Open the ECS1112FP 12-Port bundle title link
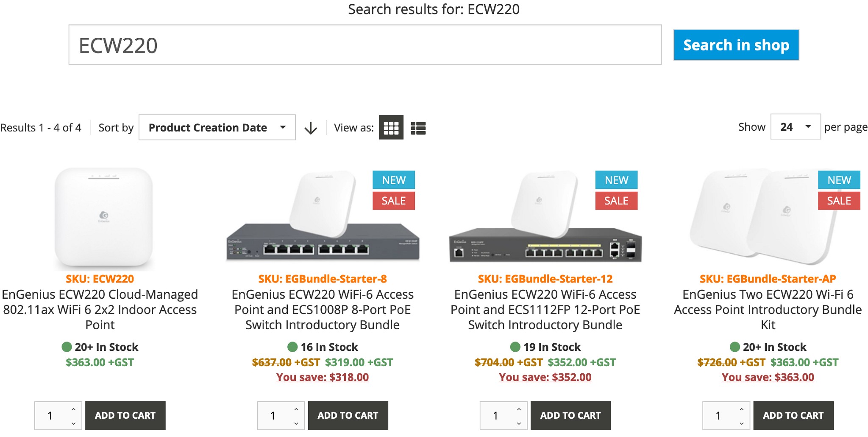868x437 pixels. (545, 310)
